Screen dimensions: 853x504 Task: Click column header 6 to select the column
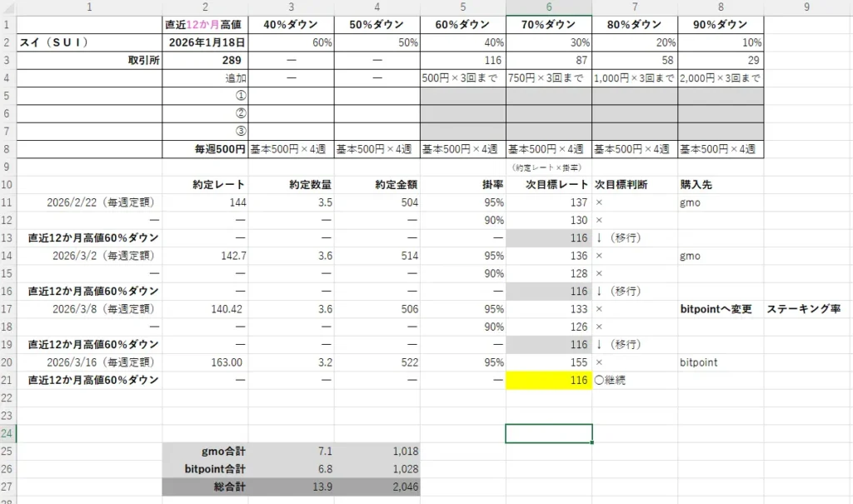coord(548,7)
